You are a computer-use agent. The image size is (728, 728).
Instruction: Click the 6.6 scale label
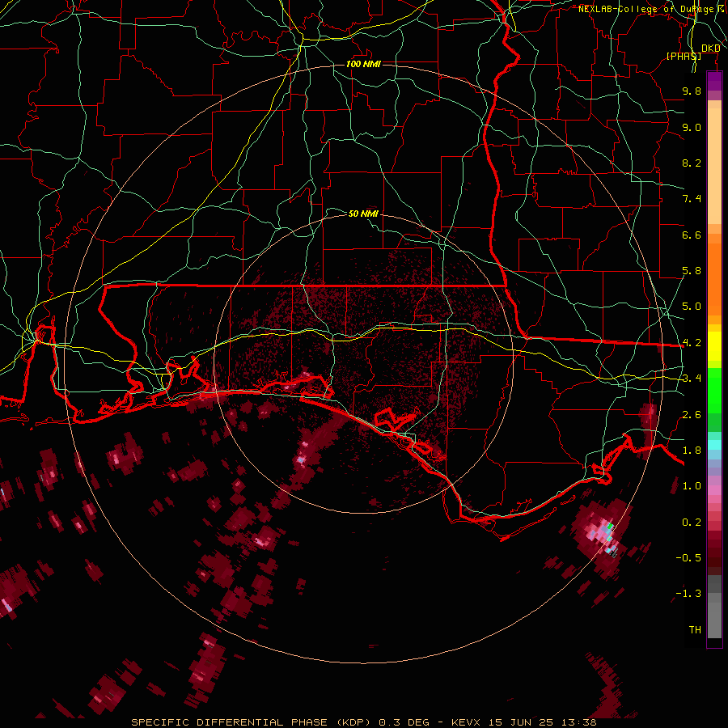(692, 235)
